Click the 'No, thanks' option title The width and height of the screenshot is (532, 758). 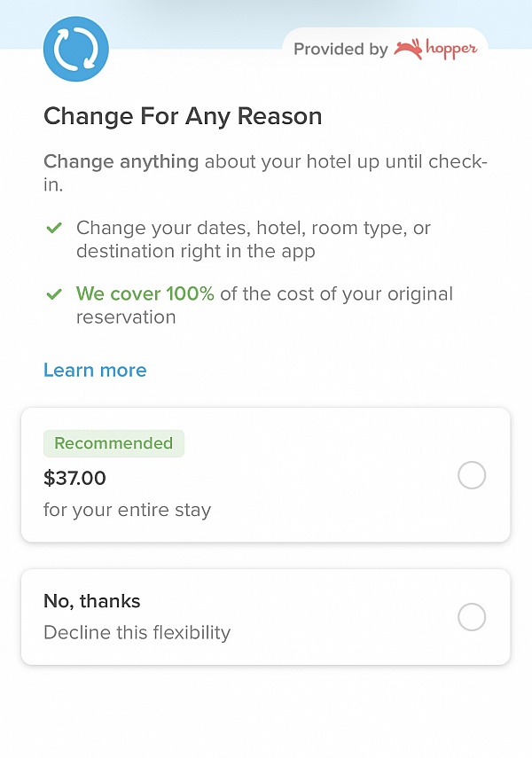[x=91, y=600]
